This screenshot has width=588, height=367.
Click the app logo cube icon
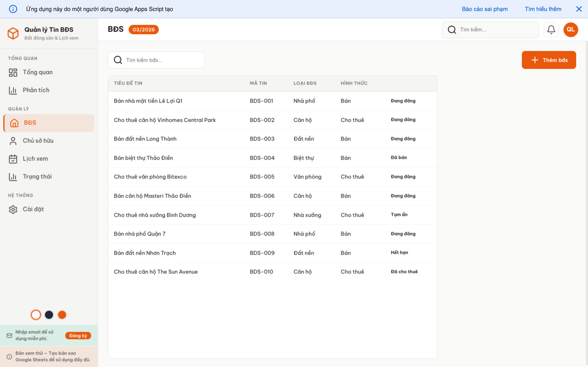coord(13,33)
